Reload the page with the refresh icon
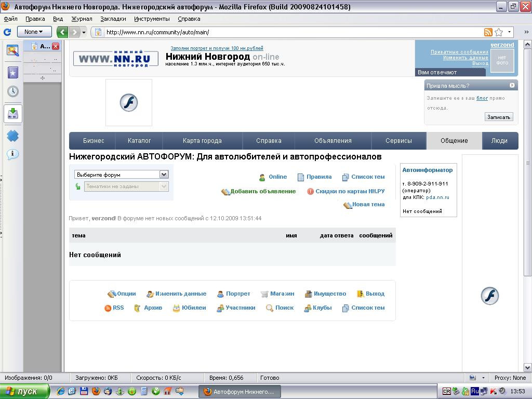The height and width of the screenshot is (399, 532). [x=7, y=32]
